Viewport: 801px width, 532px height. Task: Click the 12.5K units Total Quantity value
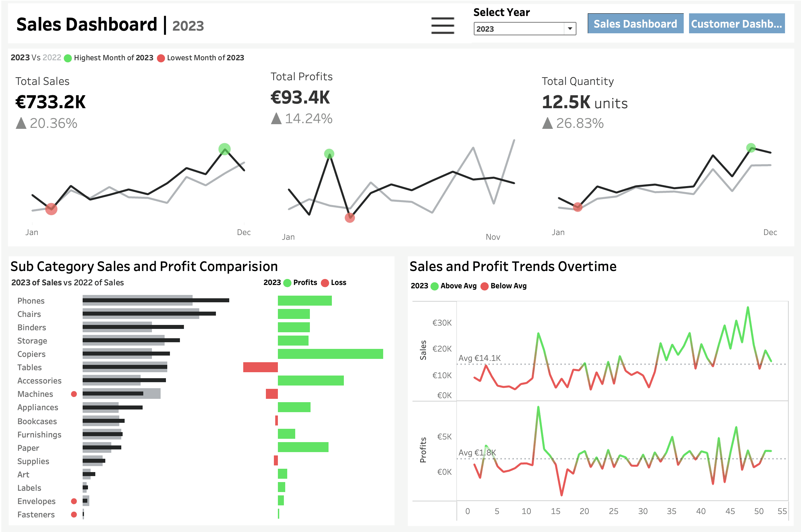pyautogui.click(x=585, y=102)
